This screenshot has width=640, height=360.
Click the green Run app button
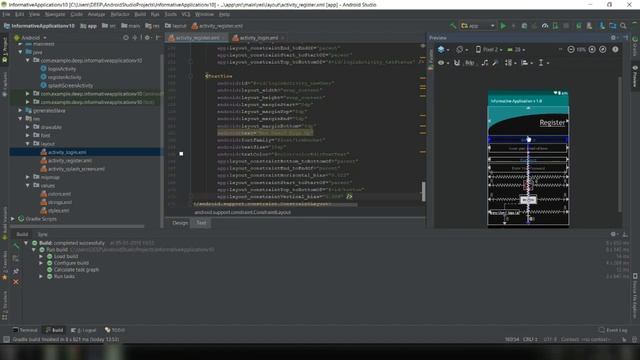(x=503, y=26)
